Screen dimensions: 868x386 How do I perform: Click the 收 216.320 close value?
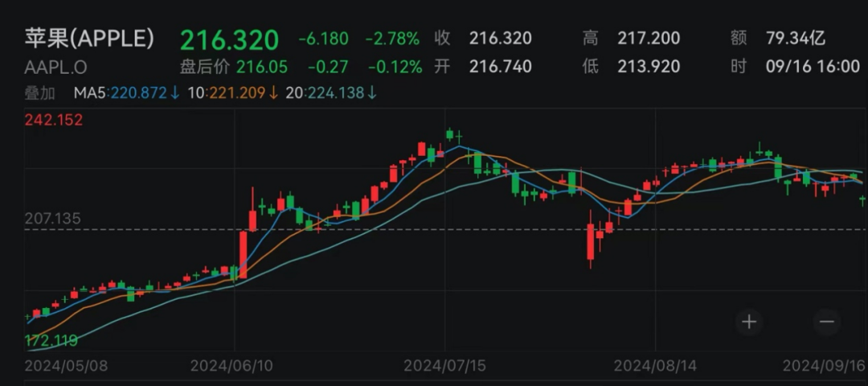483,39
